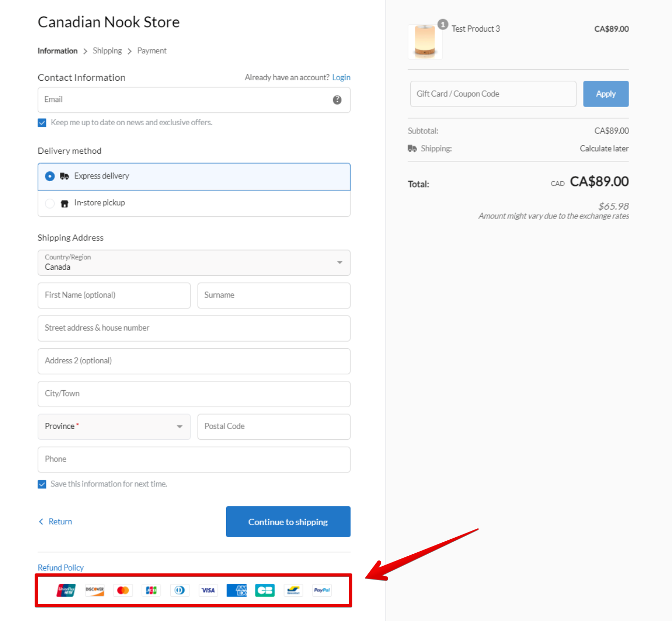Uncheck news and exclusive offers checkbox

click(x=42, y=123)
